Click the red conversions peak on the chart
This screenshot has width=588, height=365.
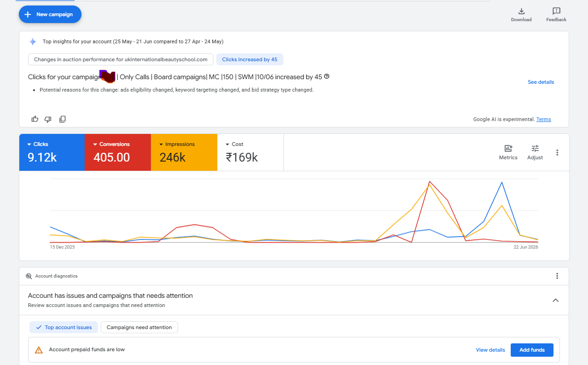click(x=429, y=181)
